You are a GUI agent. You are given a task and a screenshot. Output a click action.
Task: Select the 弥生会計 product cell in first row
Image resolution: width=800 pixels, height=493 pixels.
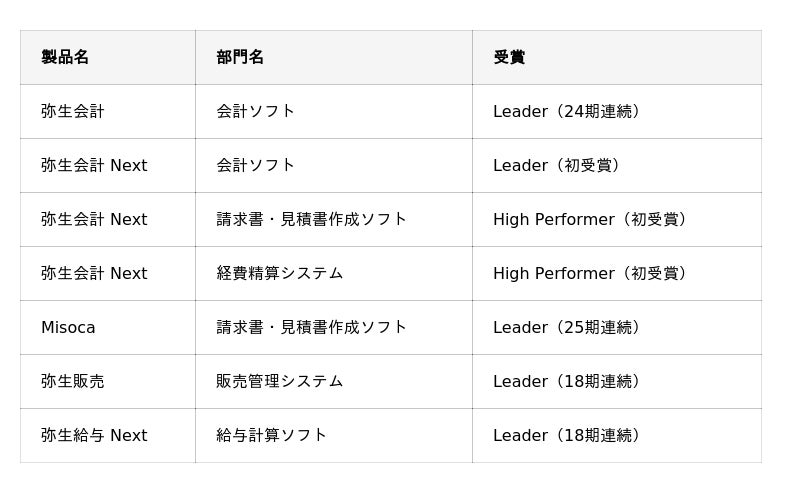108,111
